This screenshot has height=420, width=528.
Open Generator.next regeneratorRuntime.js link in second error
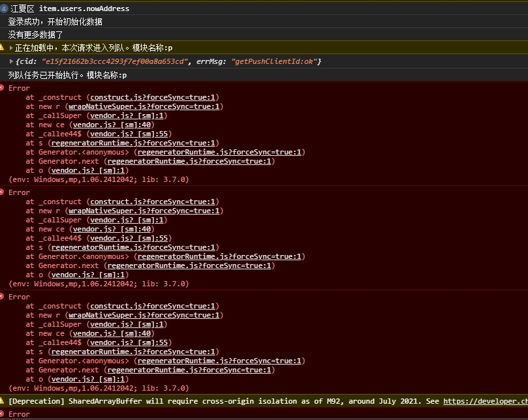point(189,265)
